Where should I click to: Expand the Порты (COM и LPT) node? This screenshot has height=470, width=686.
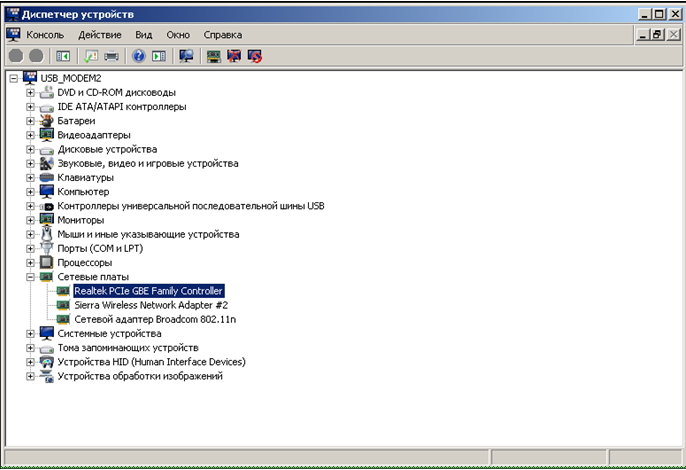click(31, 248)
